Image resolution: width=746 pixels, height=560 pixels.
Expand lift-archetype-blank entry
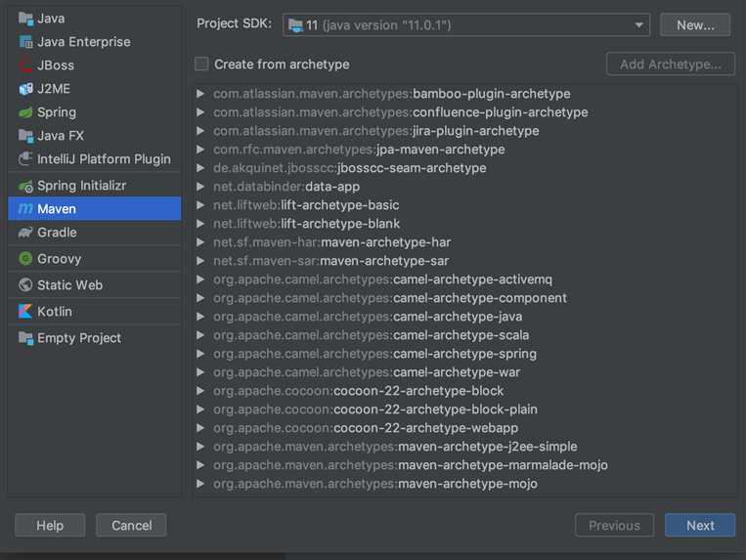coord(200,224)
